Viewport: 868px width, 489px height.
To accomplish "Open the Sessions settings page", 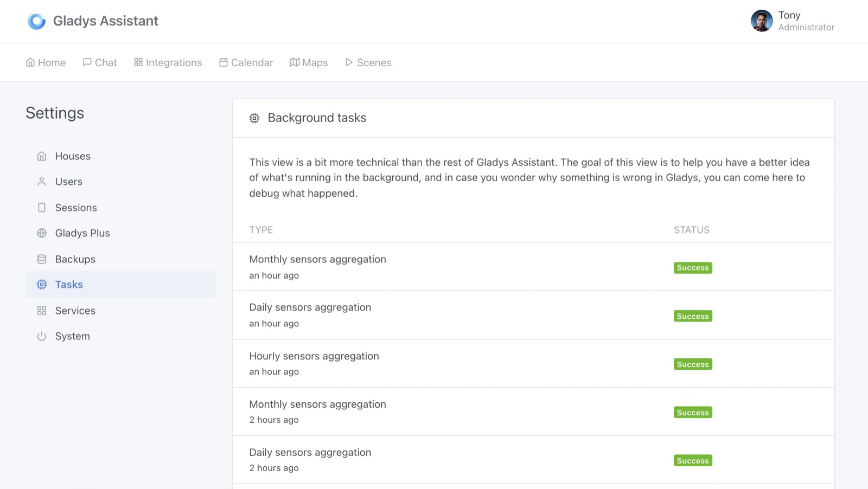I will point(75,208).
